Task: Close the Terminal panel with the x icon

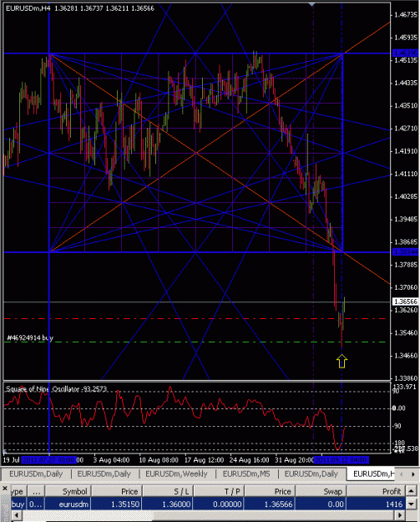Action: [x=5, y=489]
